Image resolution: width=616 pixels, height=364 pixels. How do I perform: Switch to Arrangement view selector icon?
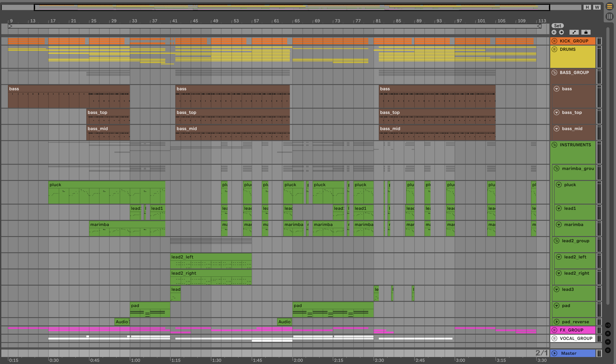pos(609,7)
